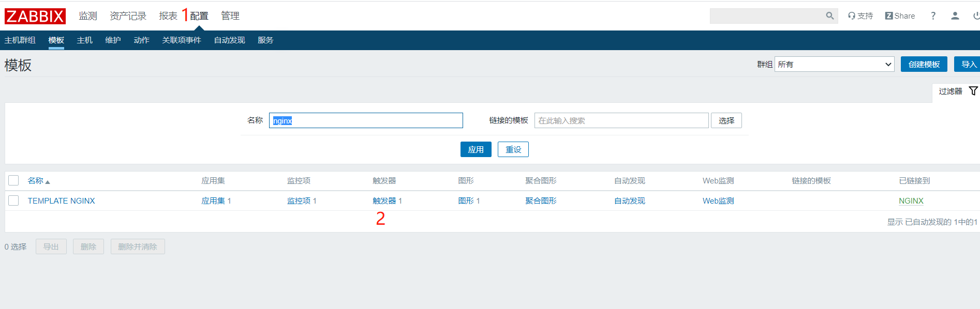Open the user profile icon
The image size is (980, 309).
point(955,16)
